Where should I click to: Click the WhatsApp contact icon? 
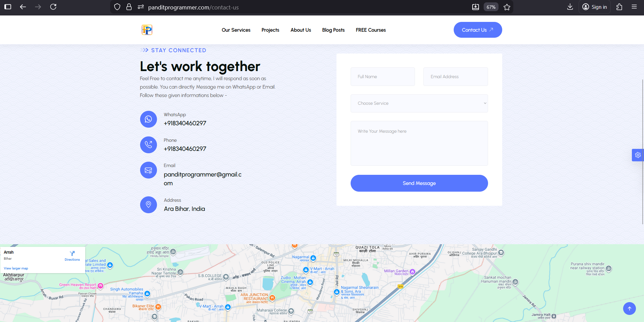(148, 119)
